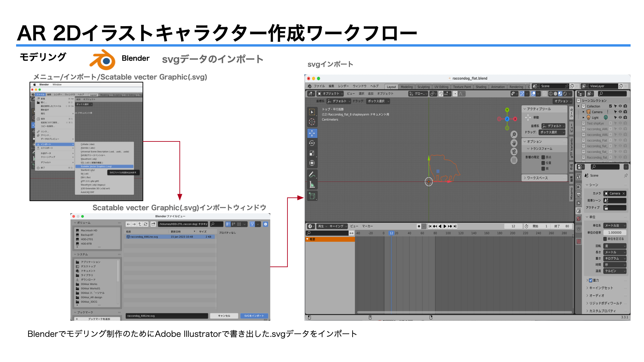
Task: Open file view settings gear icon
Action: (265, 224)
